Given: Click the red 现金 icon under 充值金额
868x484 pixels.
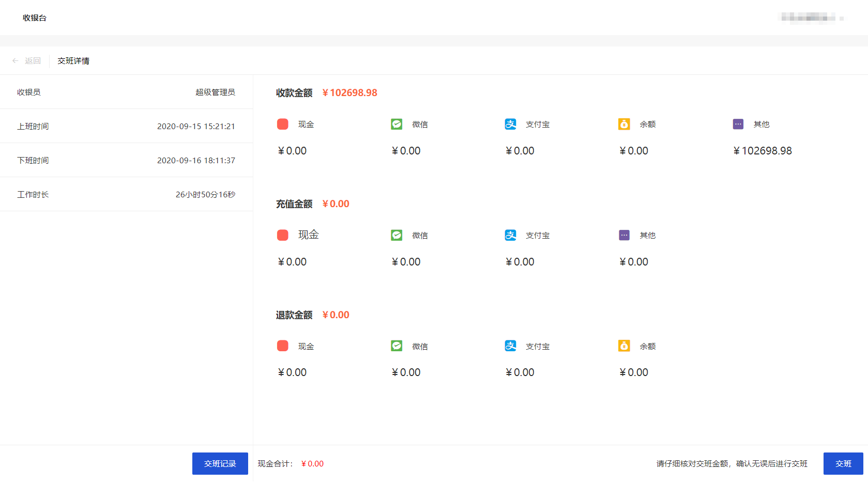Looking at the screenshot, I should click(282, 235).
